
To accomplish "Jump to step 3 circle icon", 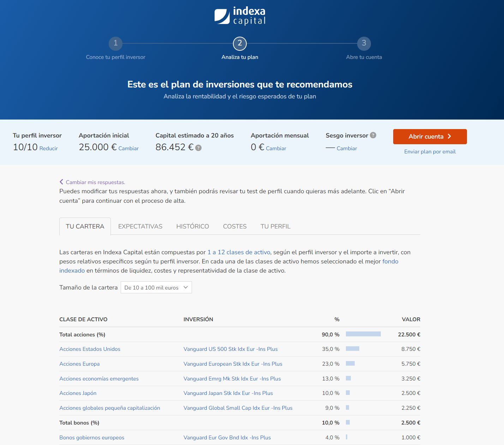I will [x=364, y=43].
